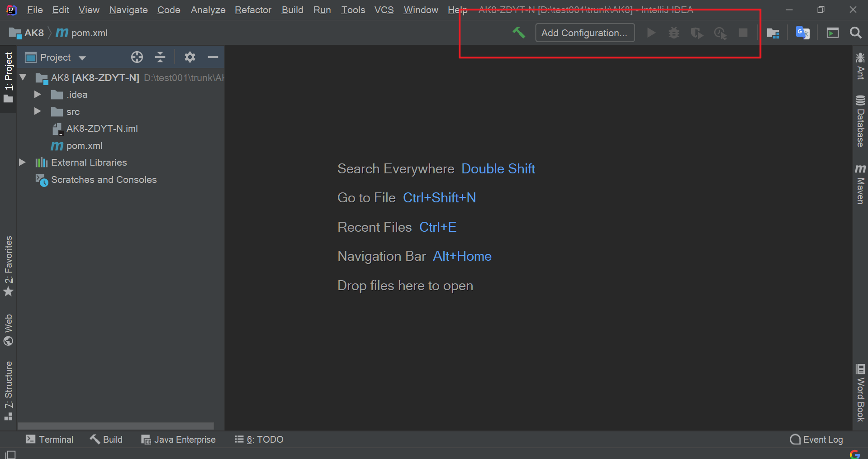This screenshot has width=868, height=459.
Task: Click the Run play icon
Action: tap(651, 33)
